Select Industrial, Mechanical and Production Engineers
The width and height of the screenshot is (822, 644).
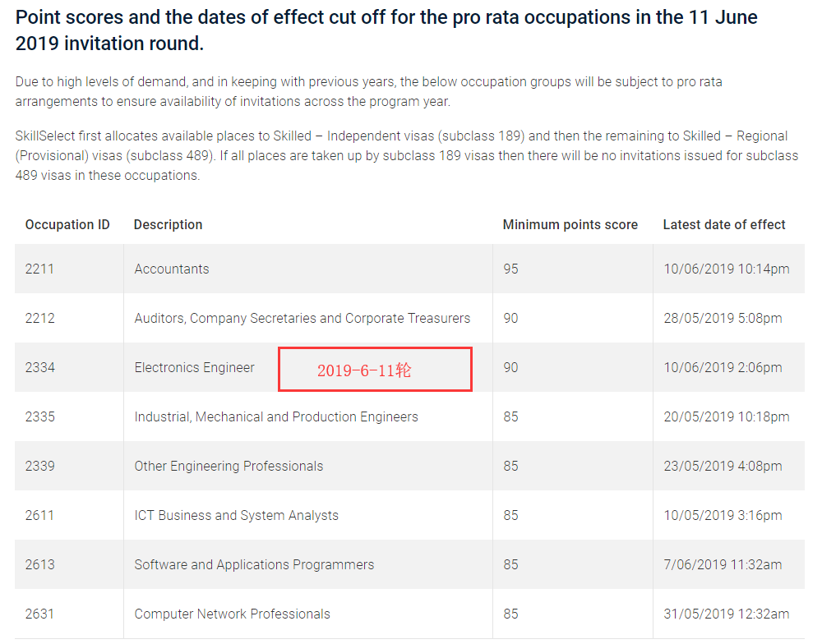coord(276,416)
